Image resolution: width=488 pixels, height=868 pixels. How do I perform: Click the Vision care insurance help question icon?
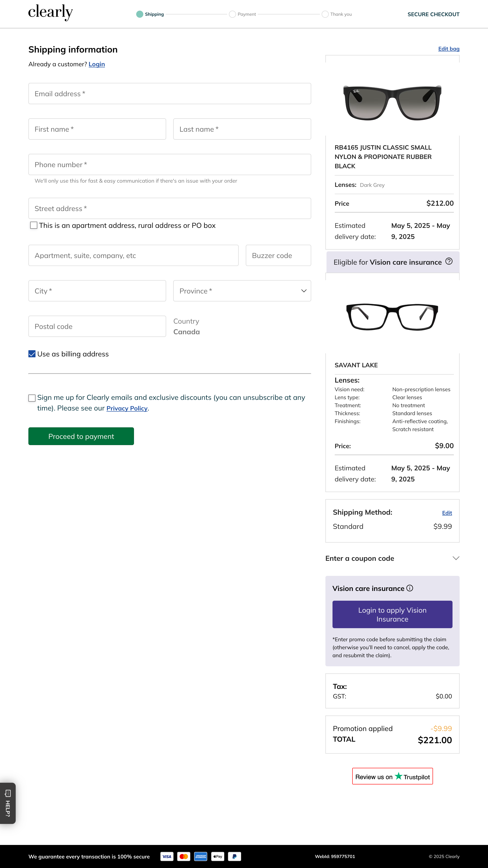[x=449, y=261]
